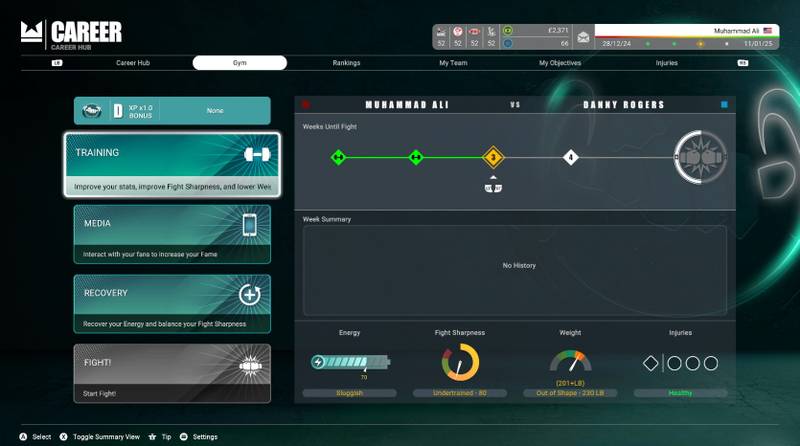This screenshot has width=800, height=446.
Task: Click the Tip prompt
Action: tap(160, 437)
